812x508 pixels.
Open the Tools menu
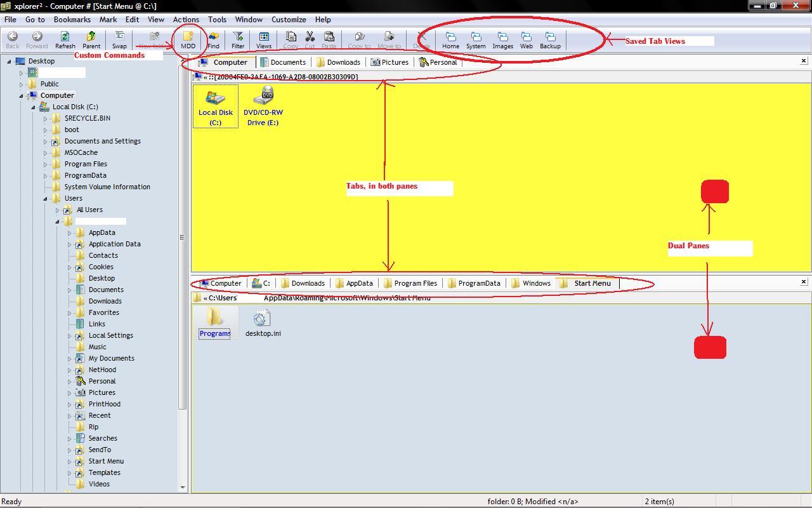217,20
